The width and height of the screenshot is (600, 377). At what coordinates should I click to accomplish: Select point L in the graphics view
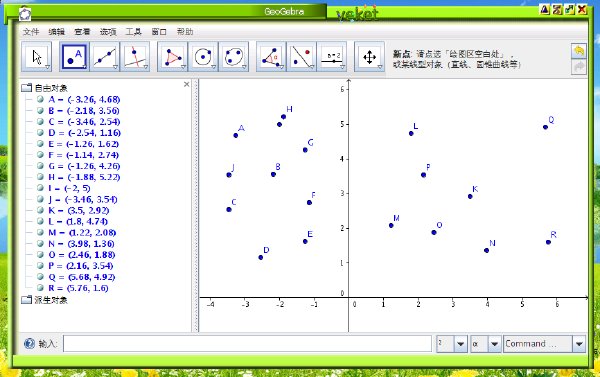411,134
